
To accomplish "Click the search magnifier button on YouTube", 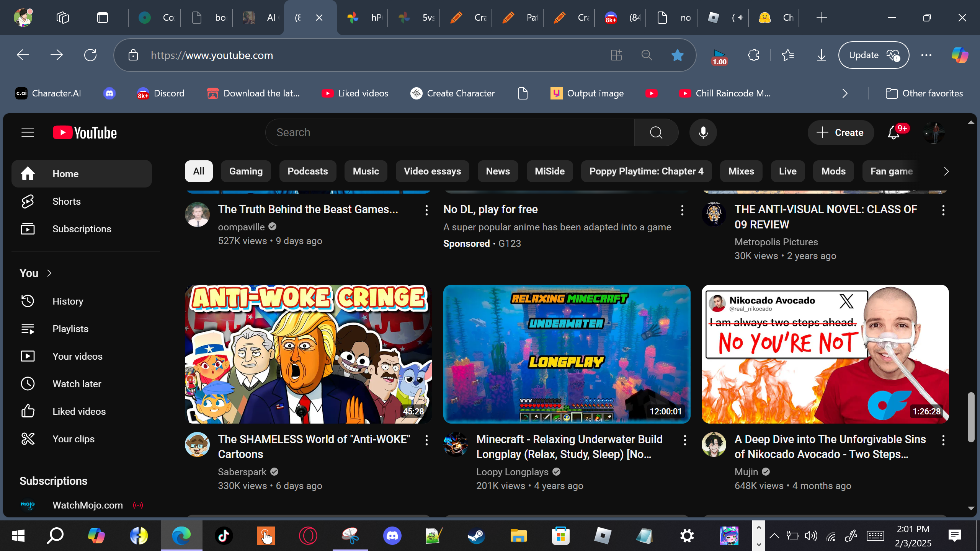I will coord(656,132).
